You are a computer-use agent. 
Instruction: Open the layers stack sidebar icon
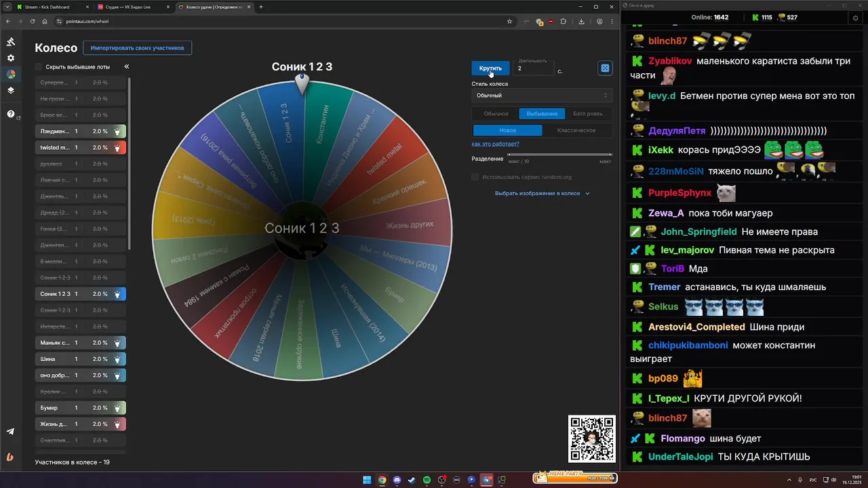(x=11, y=90)
